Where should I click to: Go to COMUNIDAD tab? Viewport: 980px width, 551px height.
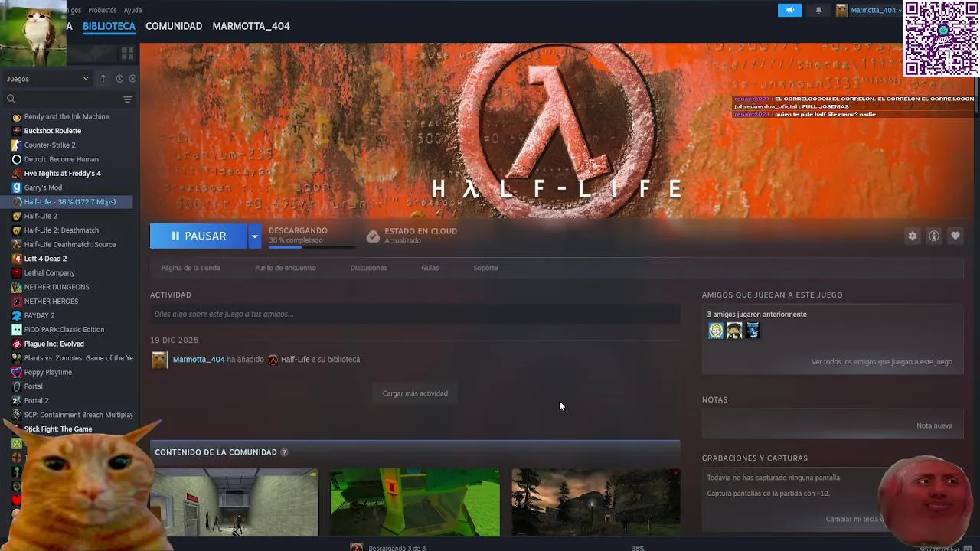[174, 26]
